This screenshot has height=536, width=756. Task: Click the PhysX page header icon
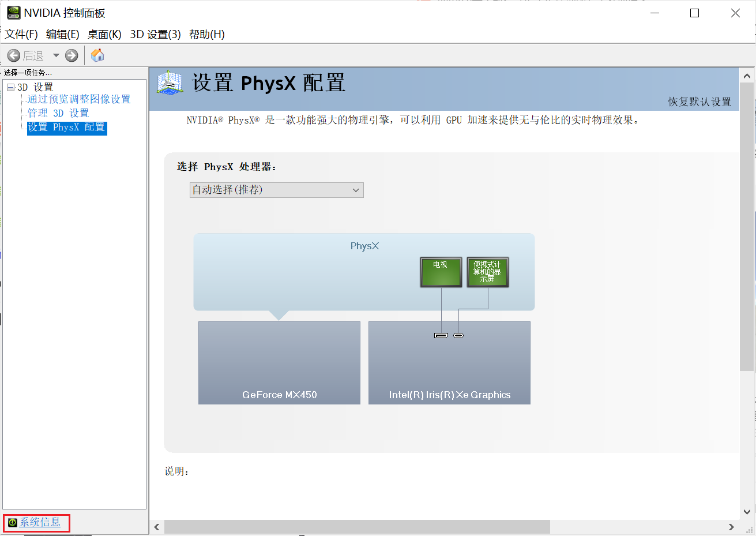(x=170, y=87)
